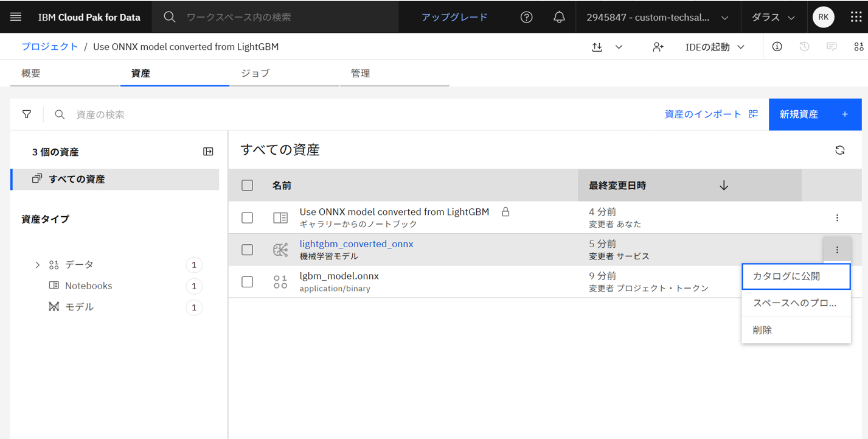The image size is (868, 439).
Task: Open the asset filter icon
Action: pyautogui.click(x=26, y=114)
